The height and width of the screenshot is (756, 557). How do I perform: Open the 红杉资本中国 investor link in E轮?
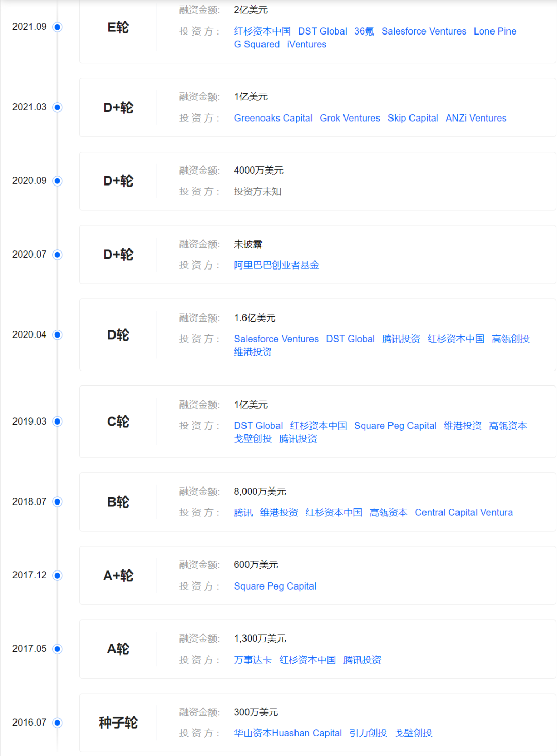coord(263,31)
